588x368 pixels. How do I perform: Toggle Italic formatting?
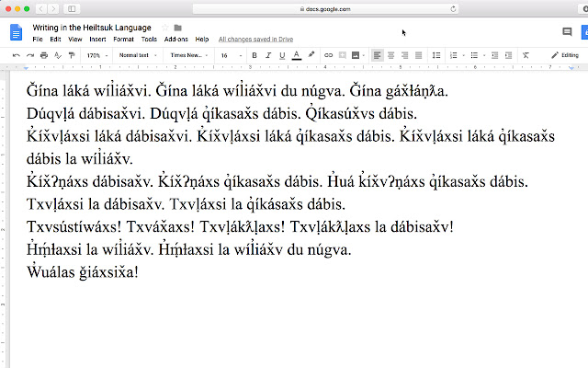268,55
